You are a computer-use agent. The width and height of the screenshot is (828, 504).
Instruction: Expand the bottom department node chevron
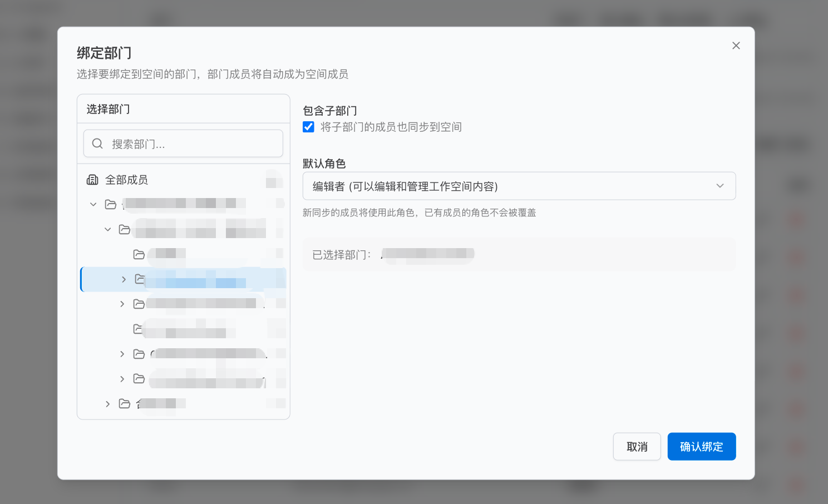click(x=107, y=404)
